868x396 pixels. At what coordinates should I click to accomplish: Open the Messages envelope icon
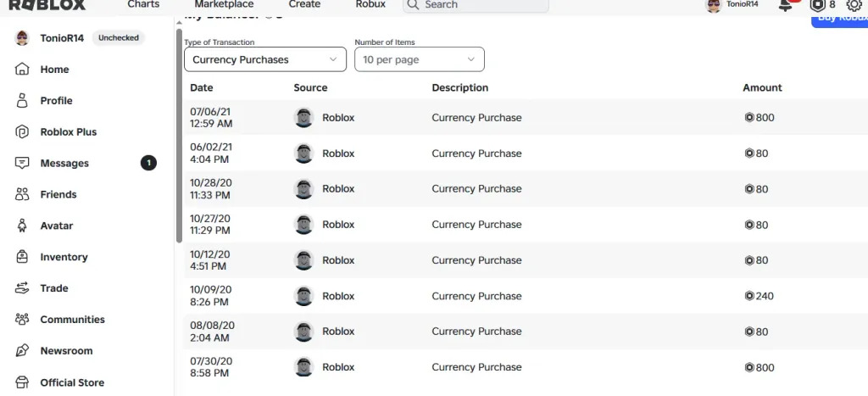tap(21, 163)
